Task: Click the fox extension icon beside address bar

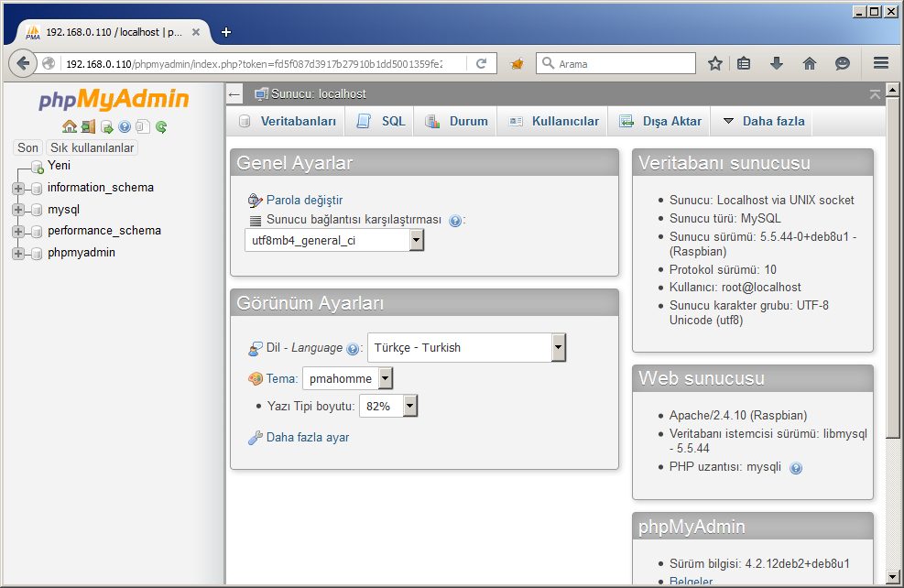Action: click(517, 63)
